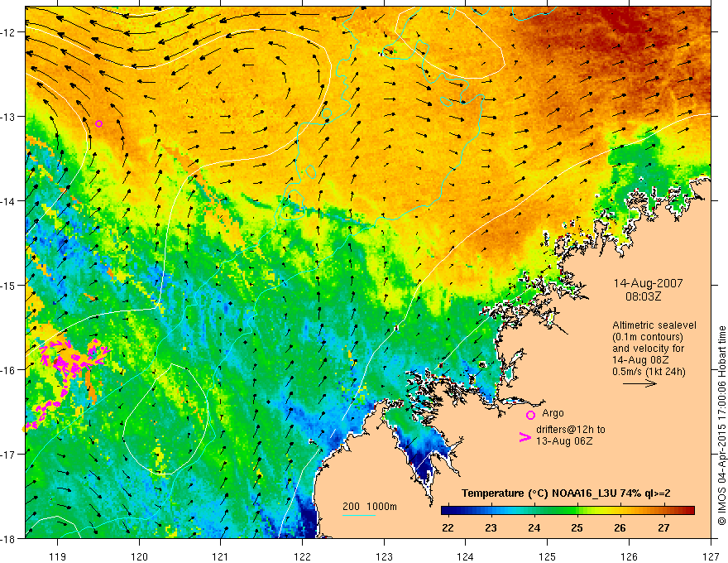This screenshot has width=728, height=563.
Task: Click the cyan 200 1000m isobath legend line
Action: pyautogui.click(x=359, y=515)
